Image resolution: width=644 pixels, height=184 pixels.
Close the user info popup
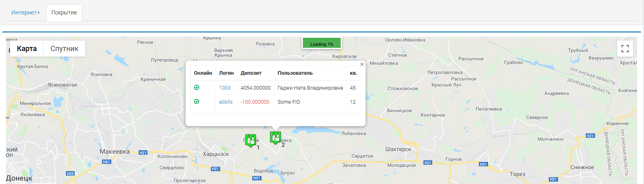pos(362,64)
